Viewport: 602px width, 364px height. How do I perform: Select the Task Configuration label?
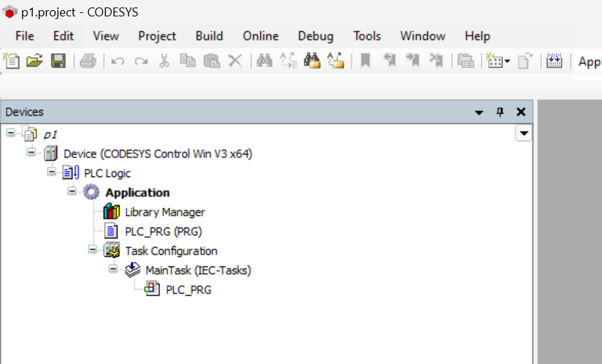[171, 251]
